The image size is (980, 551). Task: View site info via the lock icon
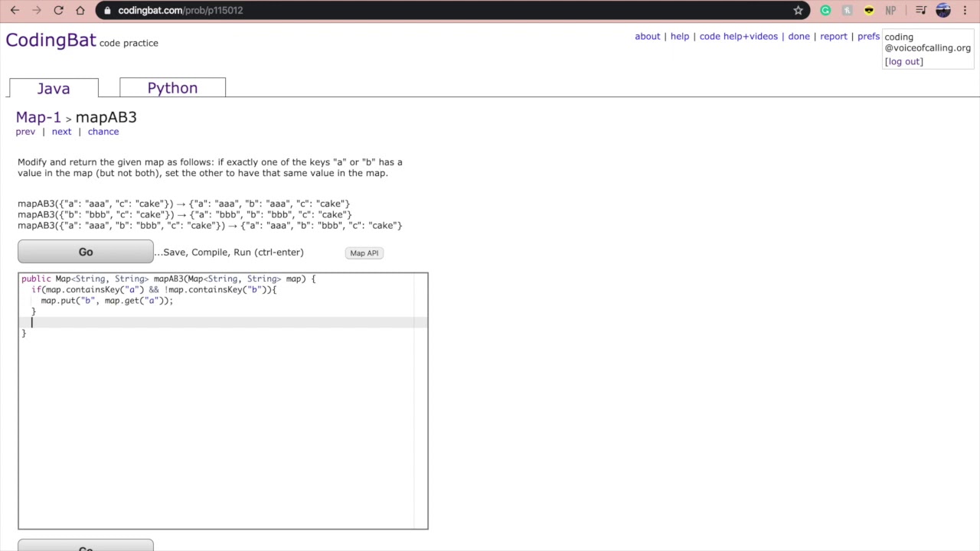click(x=107, y=11)
